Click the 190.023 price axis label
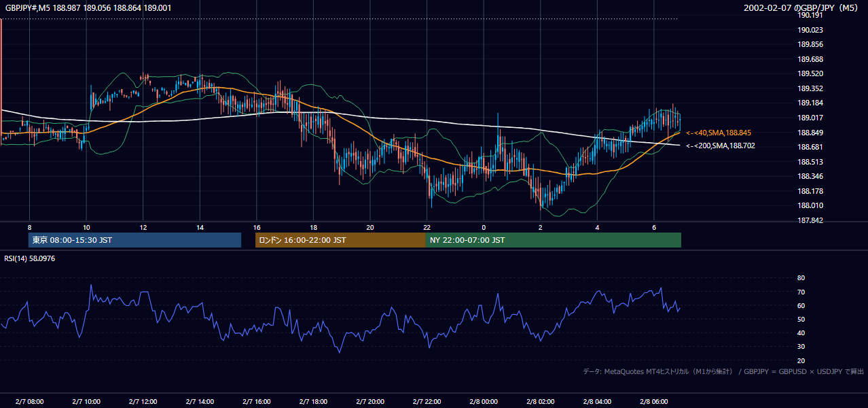The height and width of the screenshot is (408, 868). click(810, 30)
